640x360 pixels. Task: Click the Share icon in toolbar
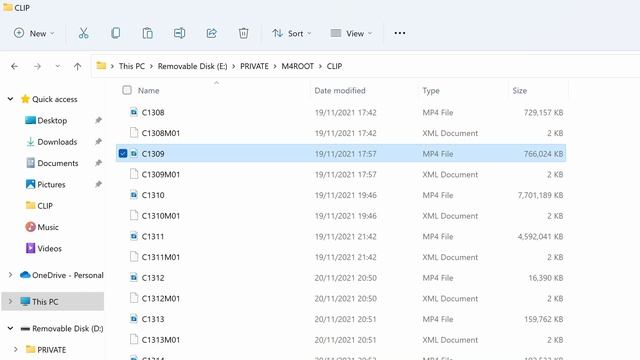[211, 33]
